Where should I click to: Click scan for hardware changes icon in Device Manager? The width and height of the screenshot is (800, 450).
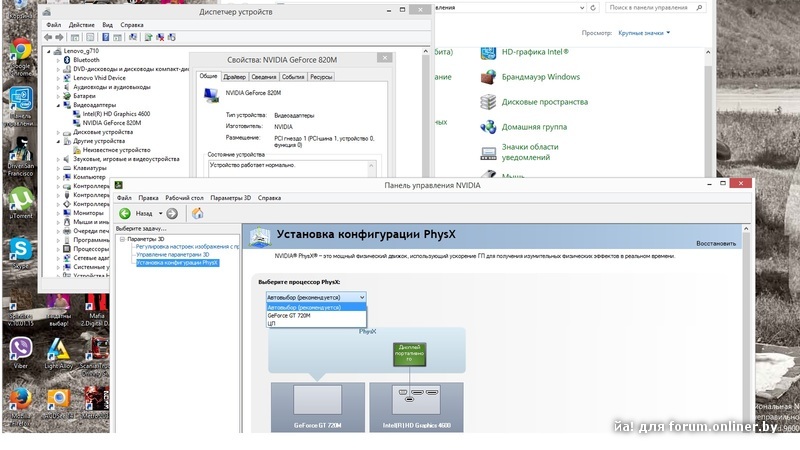pyautogui.click(x=133, y=37)
